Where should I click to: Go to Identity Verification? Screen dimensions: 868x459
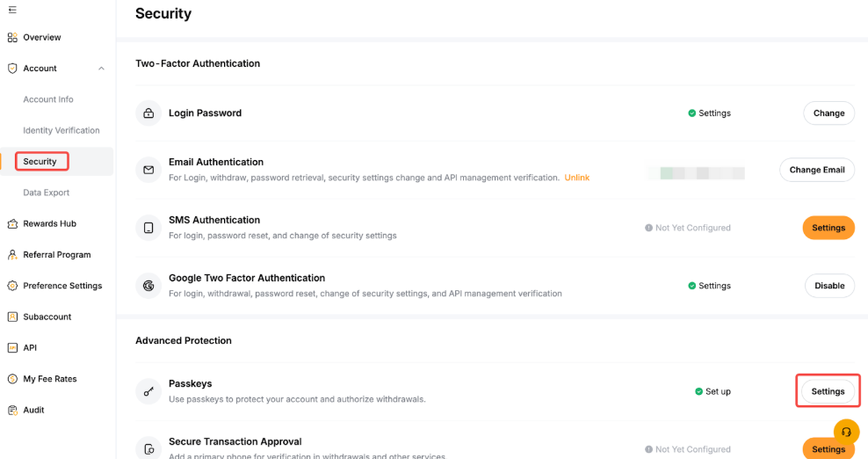click(61, 130)
